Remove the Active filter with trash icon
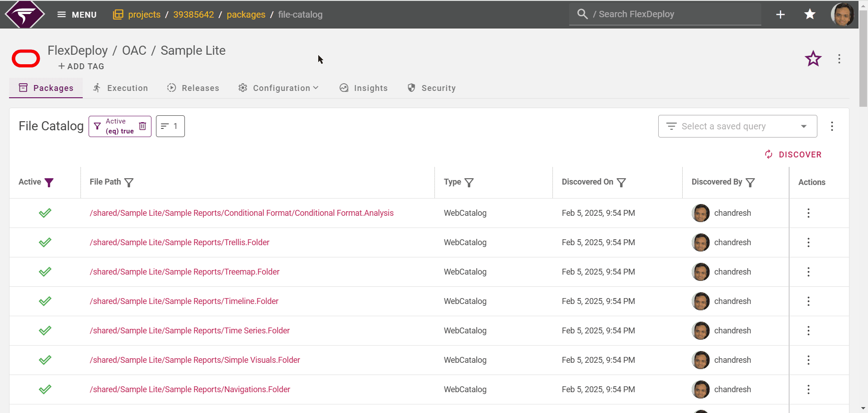This screenshot has height=413, width=868. coord(142,126)
